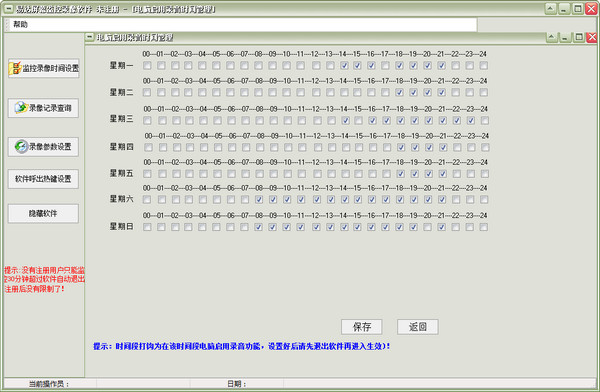The height and width of the screenshot is (392, 600).
Task: Uncheck 星期六 08 hour checkbox
Action: click(x=259, y=199)
